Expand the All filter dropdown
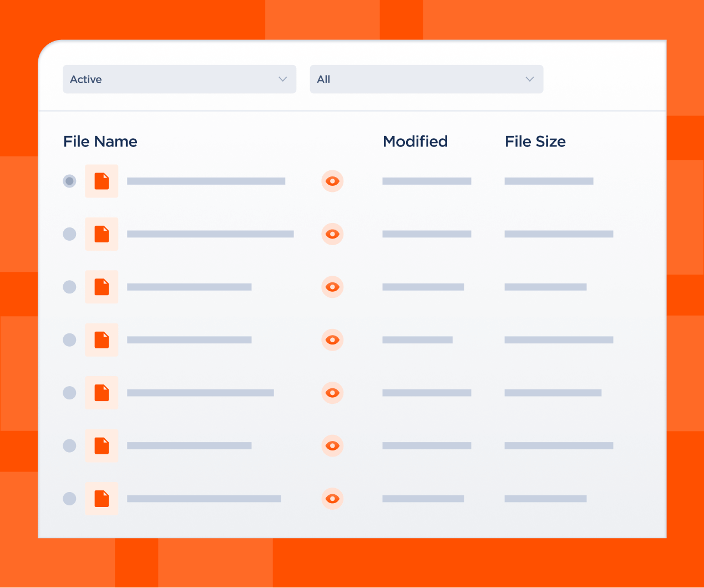This screenshot has width=704, height=588. pos(426,79)
